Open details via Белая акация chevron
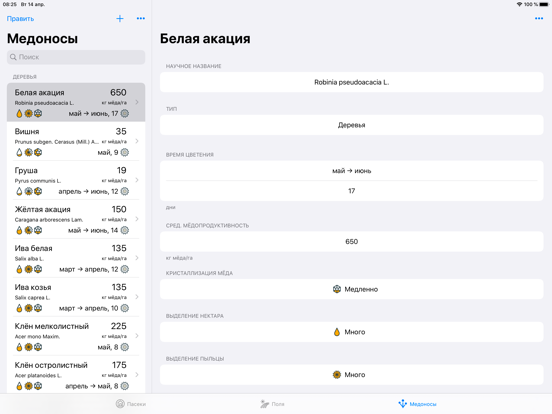 [x=137, y=102]
